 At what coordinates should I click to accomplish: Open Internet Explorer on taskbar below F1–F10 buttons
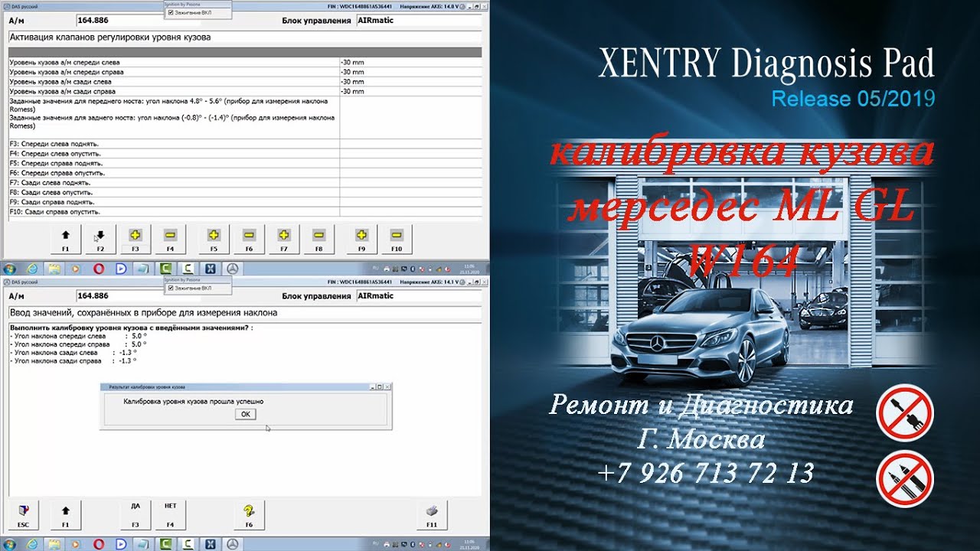[x=32, y=269]
